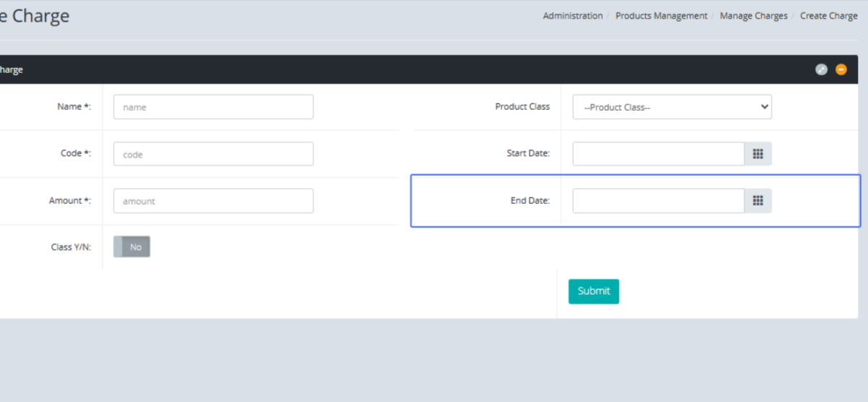Toggle the Class Y/N switch

click(x=132, y=247)
